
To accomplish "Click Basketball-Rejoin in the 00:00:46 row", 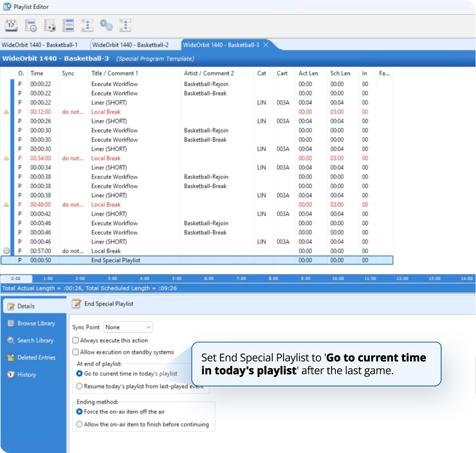I will tap(206, 223).
